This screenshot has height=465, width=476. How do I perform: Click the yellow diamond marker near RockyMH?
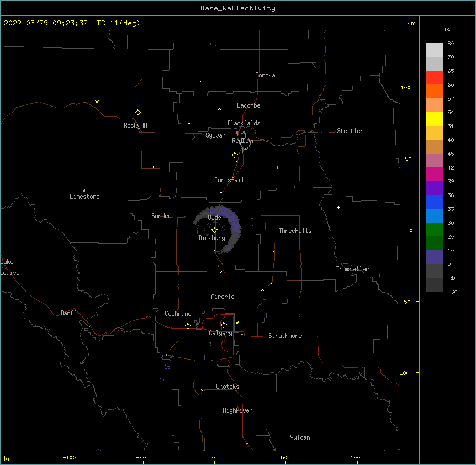click(x=138, y=113)
